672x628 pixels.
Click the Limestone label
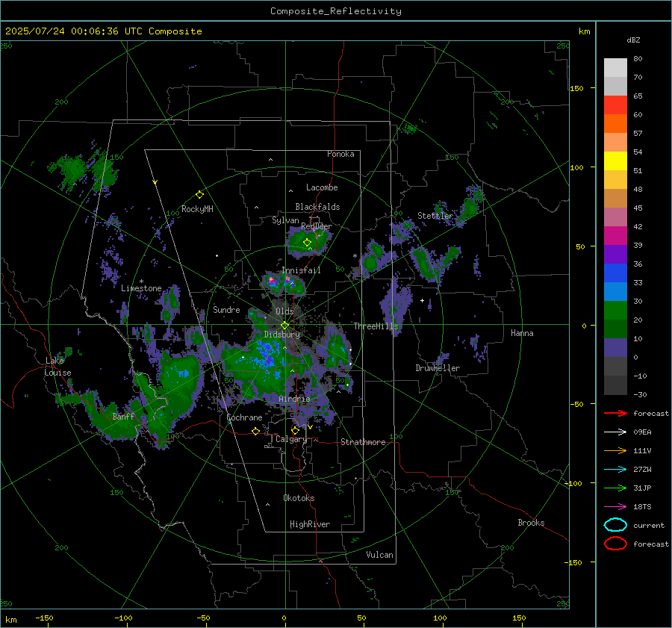tap(141, 288)
